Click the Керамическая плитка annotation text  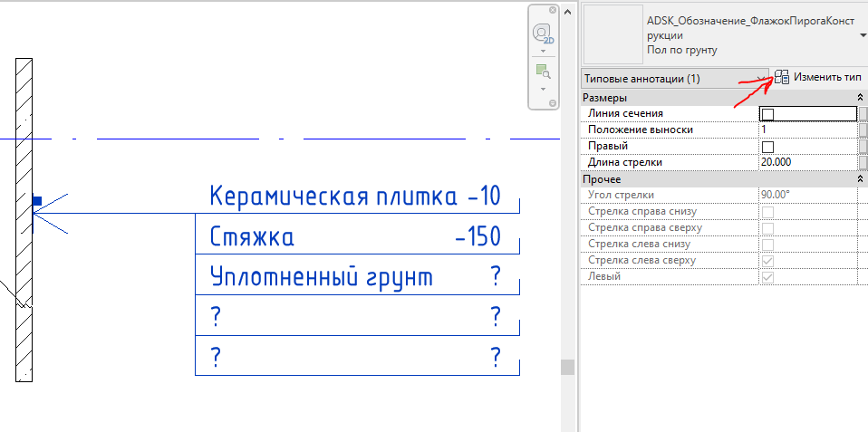click(332, 196)
